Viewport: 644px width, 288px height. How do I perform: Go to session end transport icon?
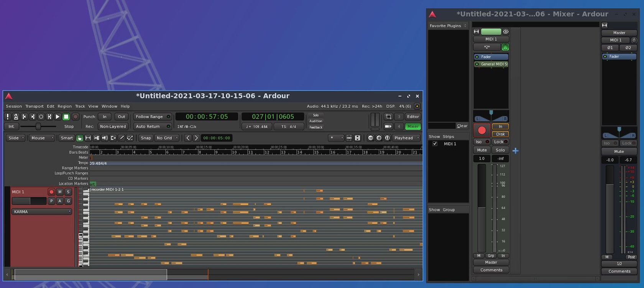click(x=33, y=117)
